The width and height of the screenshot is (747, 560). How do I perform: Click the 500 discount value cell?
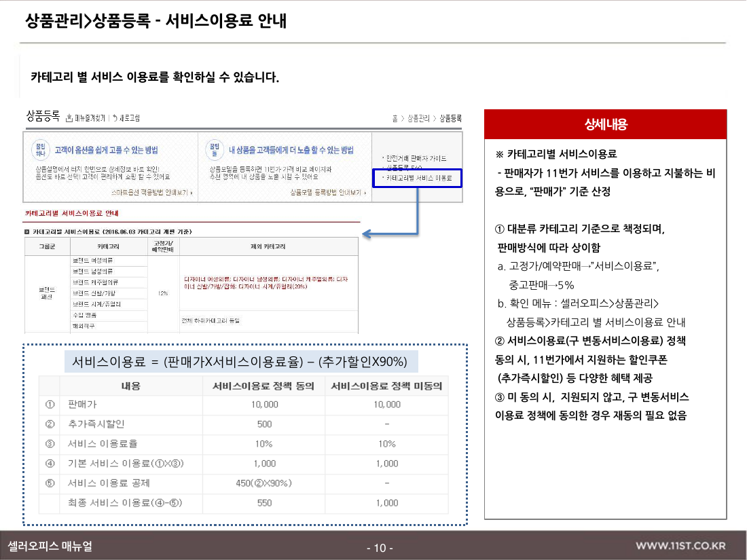(264, 424)
